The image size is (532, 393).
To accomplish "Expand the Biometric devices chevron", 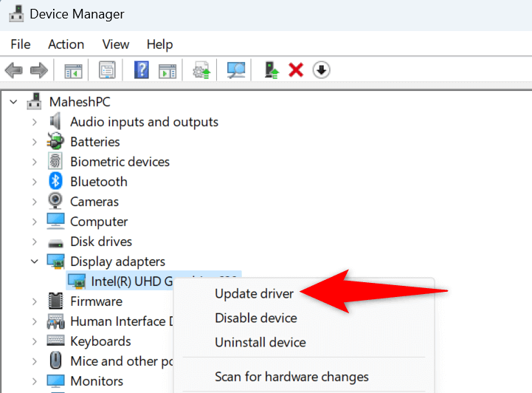I will point(34,162).
